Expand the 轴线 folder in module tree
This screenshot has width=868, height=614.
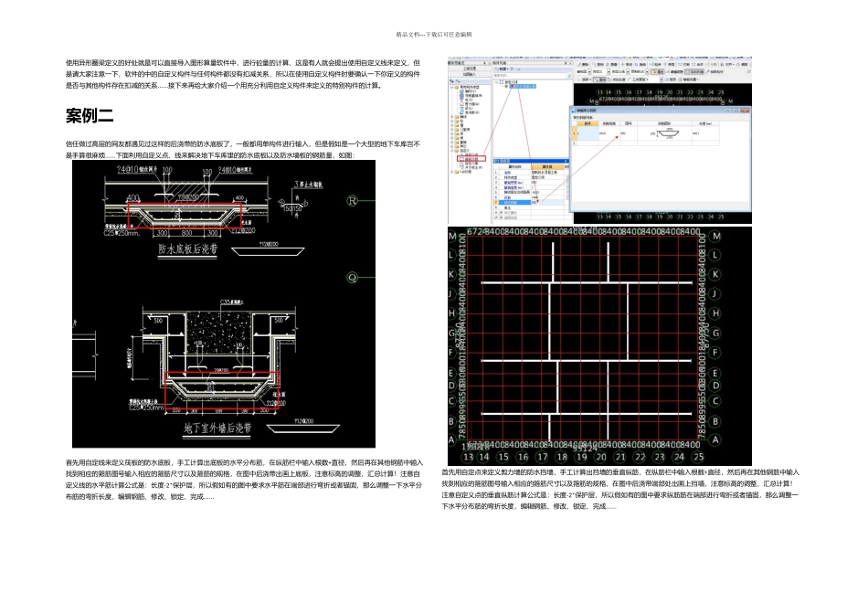tap(451, 117)
